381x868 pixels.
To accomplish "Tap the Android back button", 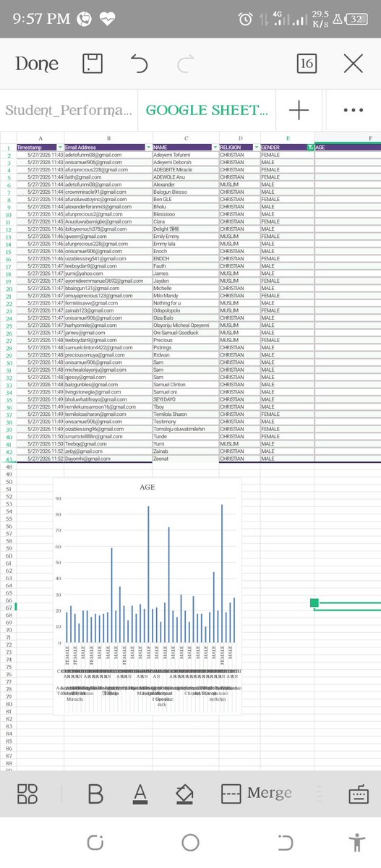I will pos(286,843).
